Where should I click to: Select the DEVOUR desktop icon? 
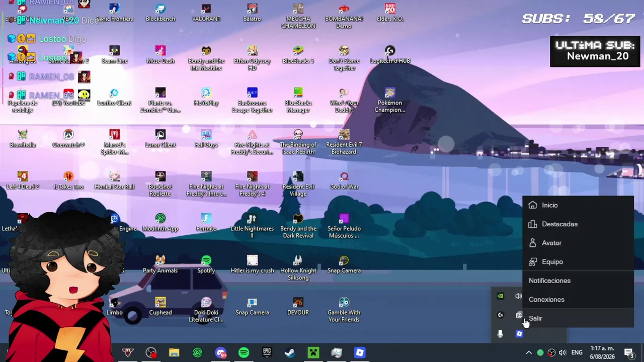(298, 307)
